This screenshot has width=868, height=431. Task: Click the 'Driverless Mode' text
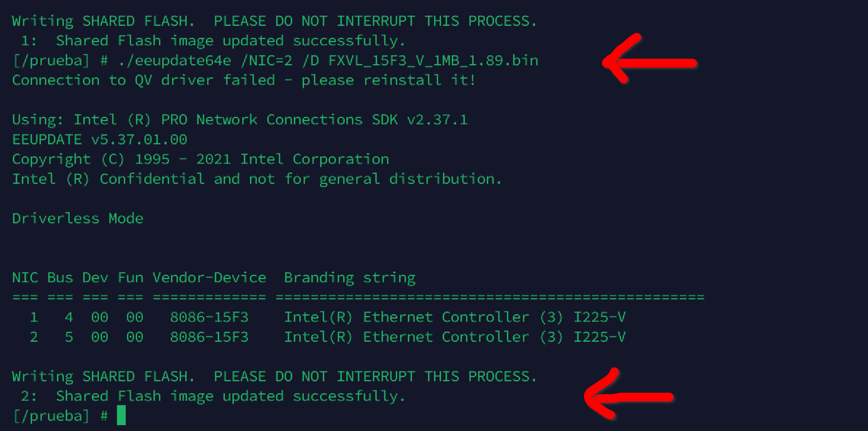pos(77,218)
